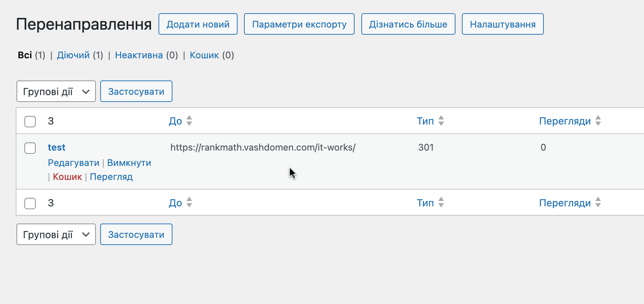
Task: Sort by Тип column in header
Action: click(425, 121)
